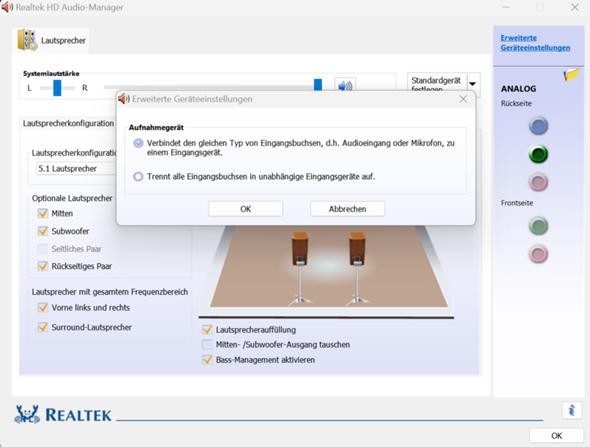
Task: Enable Mitten-/Subwoofer-Ausgang tauschen checkbox
Action: [x=207, y=344]
